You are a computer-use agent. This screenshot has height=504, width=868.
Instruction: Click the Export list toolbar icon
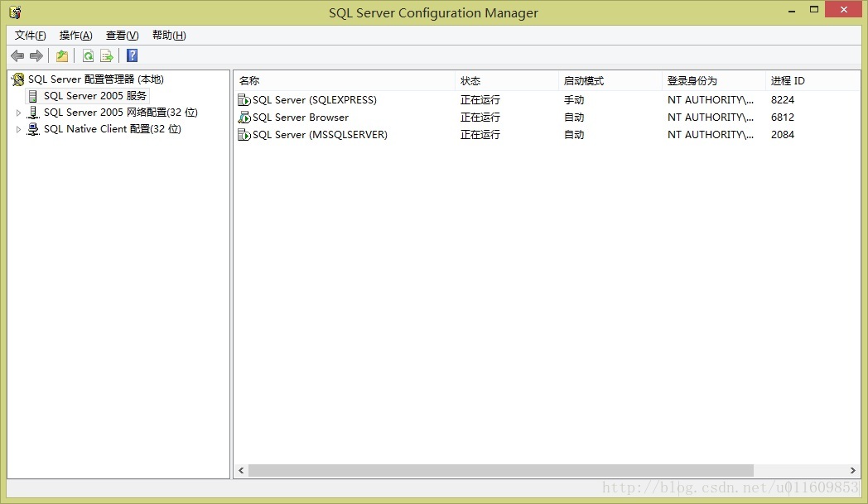[107, 56]
